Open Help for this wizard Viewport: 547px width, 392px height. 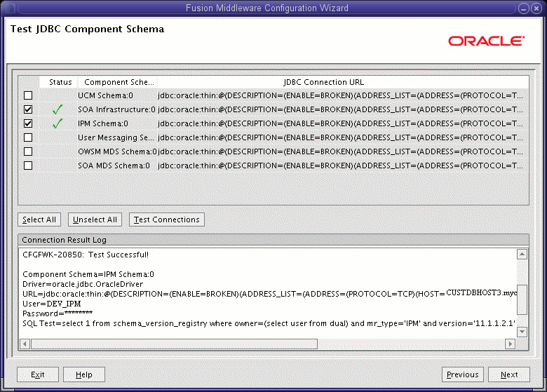pos(84,374)
